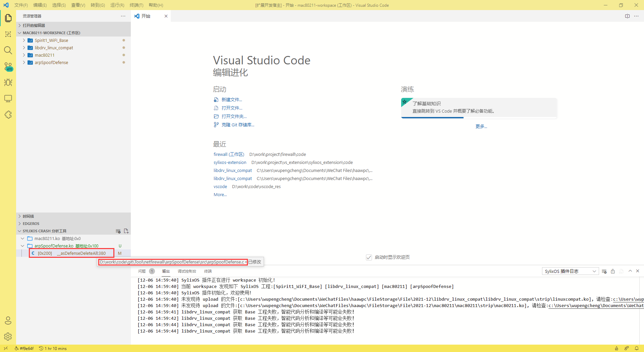644x352 pixels.
Task: Open the 帮助(H) menu
Action: click(156, 5)
